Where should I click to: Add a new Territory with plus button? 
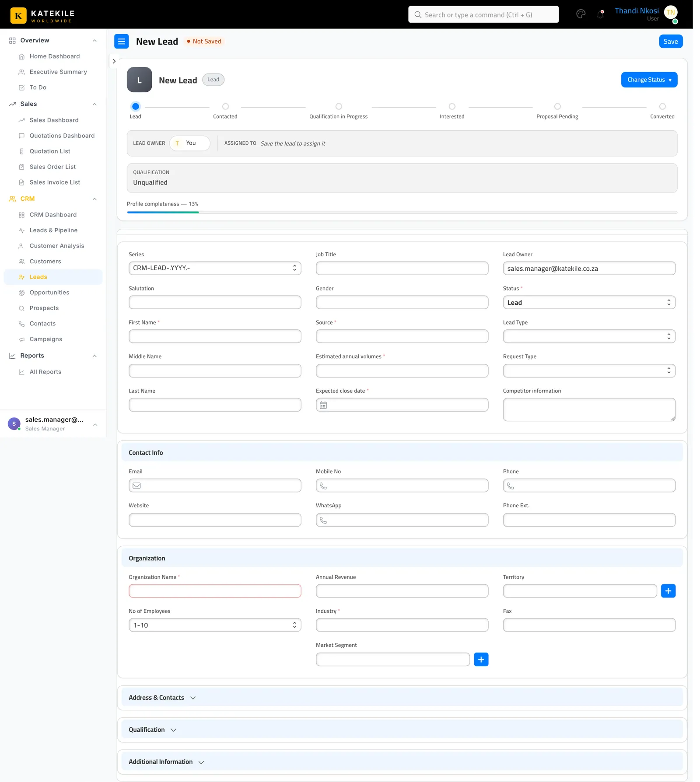668,591
